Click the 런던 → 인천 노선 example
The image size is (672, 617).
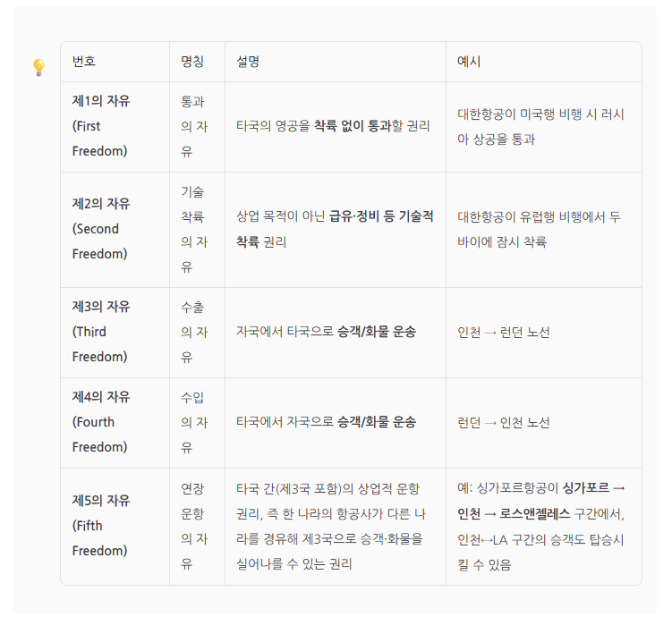504,423
